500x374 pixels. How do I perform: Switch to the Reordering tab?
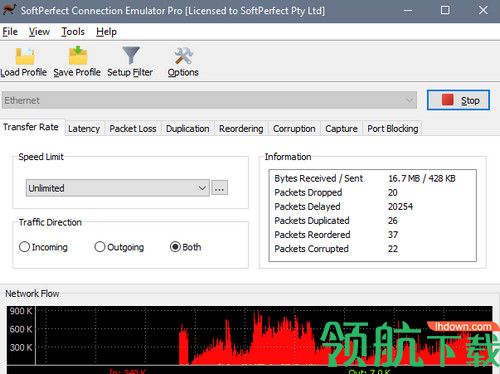click(241, 129)
